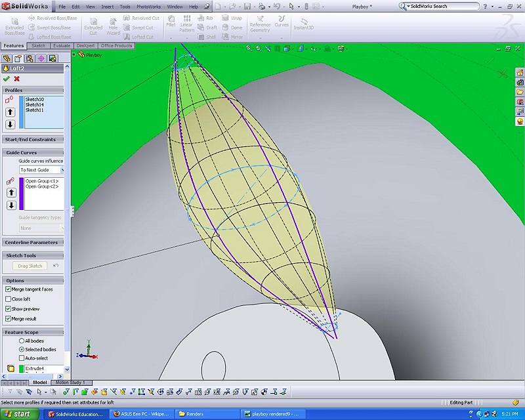Expand the Centerline Parameters section
This screenshot has width=525, height=420.
click(31, 242)
